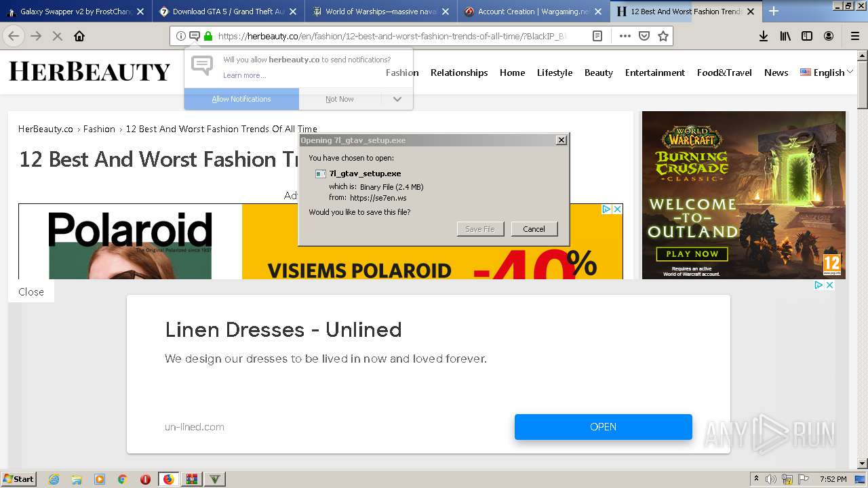Screen dimensions: 868x488
Task: Toggle reader view for this article
Action: pyautogui.click(x=597, y=36)
